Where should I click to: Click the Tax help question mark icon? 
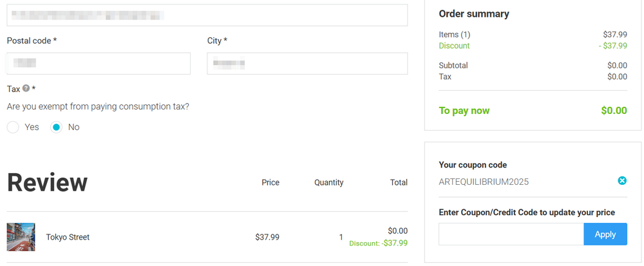26,88
